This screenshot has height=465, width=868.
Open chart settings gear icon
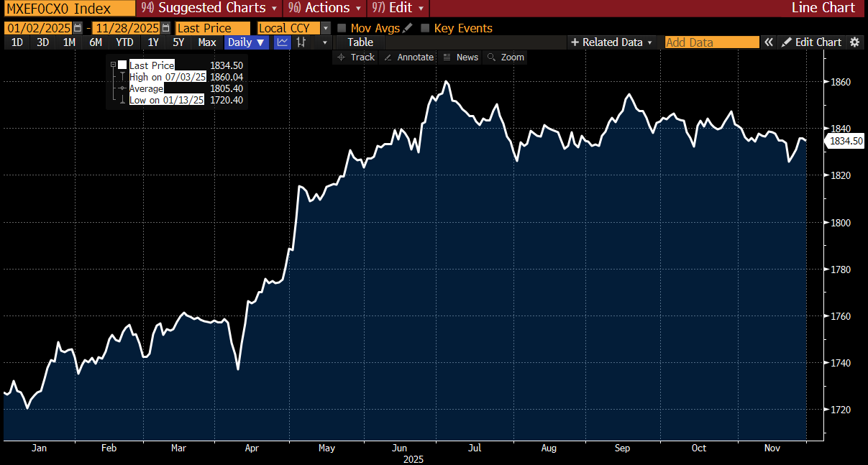854,42
